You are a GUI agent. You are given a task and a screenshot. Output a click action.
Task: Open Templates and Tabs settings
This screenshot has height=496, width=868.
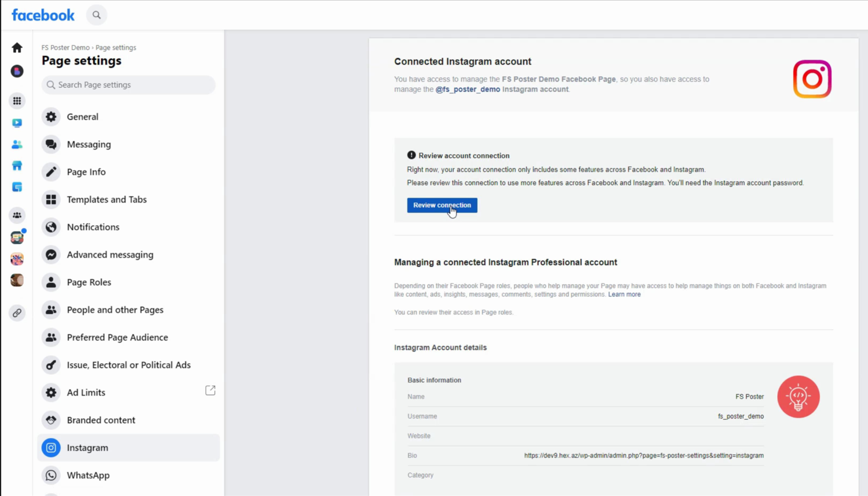[x=128, y=199]
